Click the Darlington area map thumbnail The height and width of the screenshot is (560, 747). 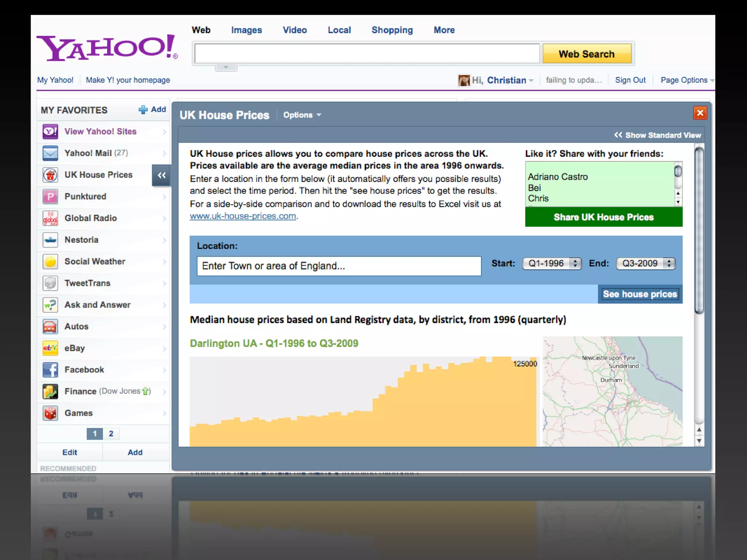(612, 391)
